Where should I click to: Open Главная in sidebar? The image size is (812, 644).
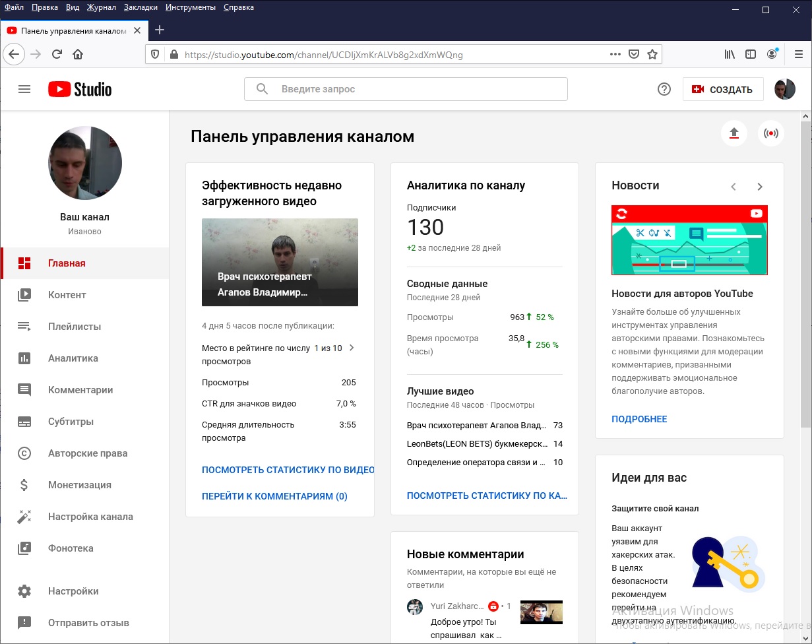click(84, 263)
